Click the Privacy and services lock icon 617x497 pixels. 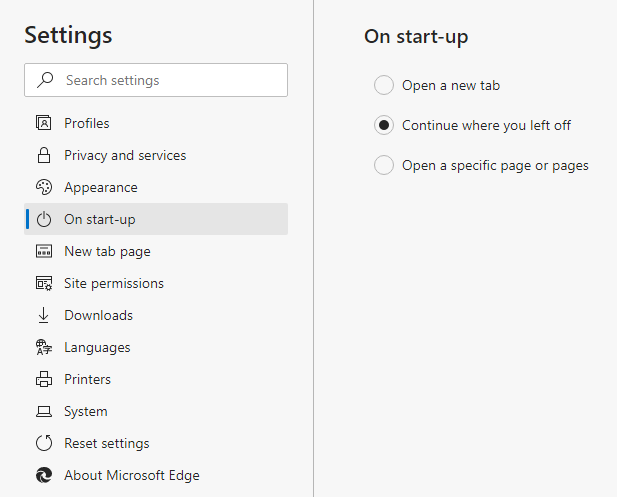point(44,155)
